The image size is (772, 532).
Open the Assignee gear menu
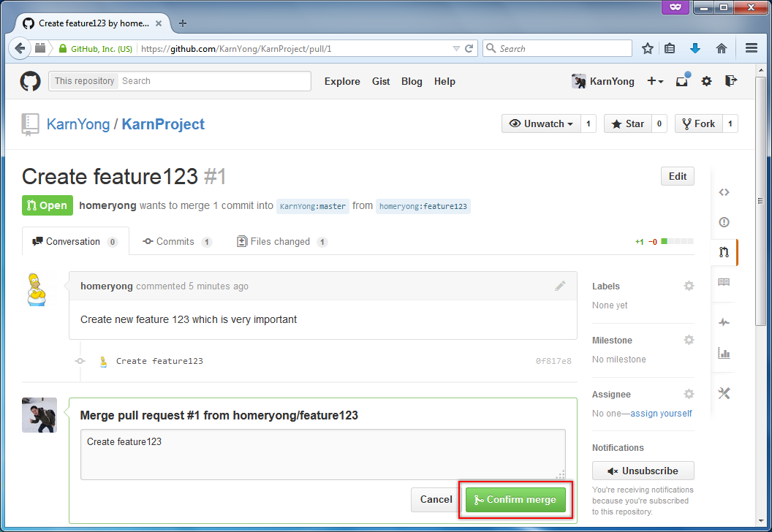coord(689,394)
